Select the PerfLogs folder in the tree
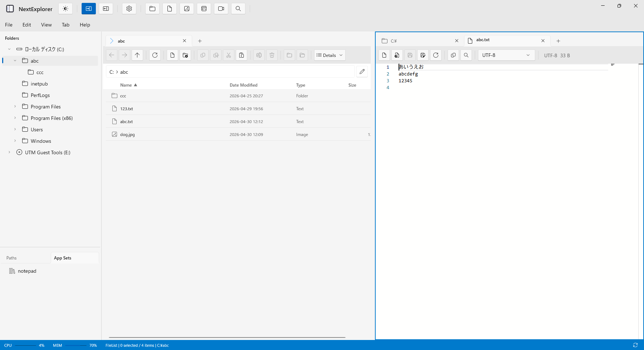This screenshot has width=644, height=350. pyautogui.click(x=50, y=95)
